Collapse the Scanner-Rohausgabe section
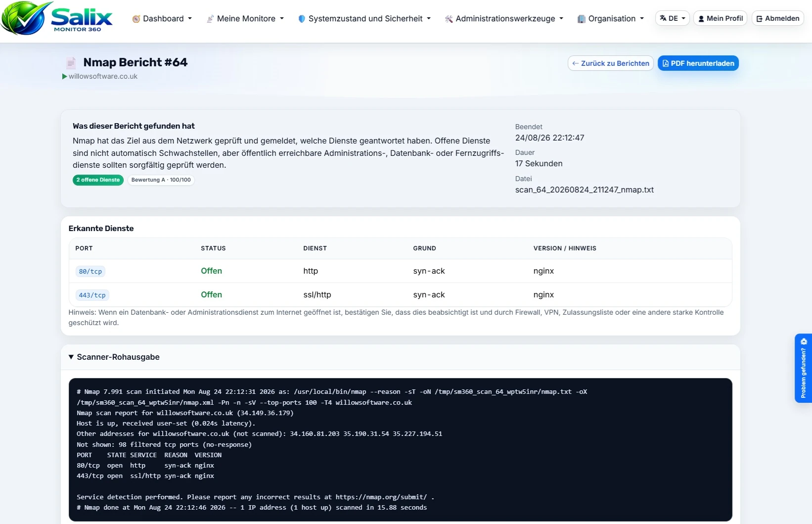This screenshot has width=812, height=524. (x=114, y=357)
